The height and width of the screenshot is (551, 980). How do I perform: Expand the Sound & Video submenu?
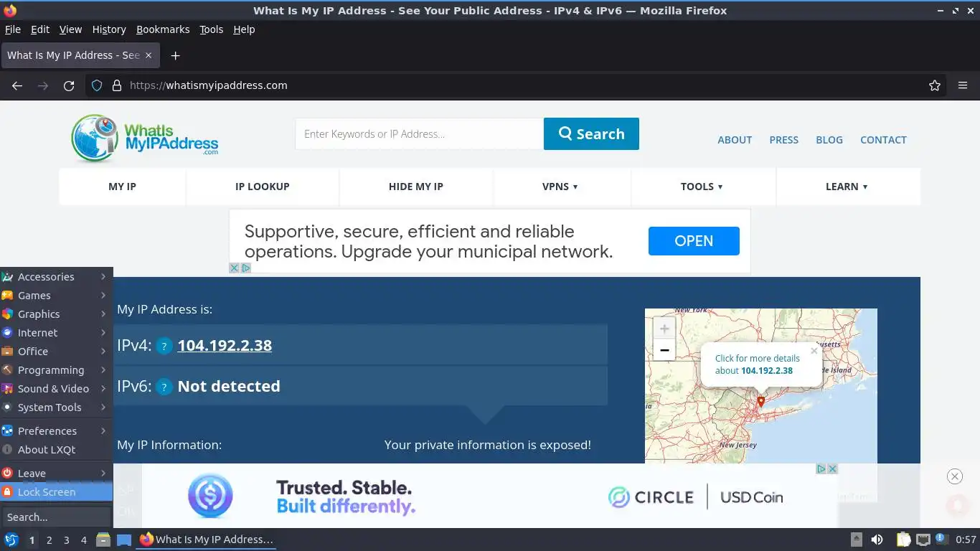tap(56, 389)
